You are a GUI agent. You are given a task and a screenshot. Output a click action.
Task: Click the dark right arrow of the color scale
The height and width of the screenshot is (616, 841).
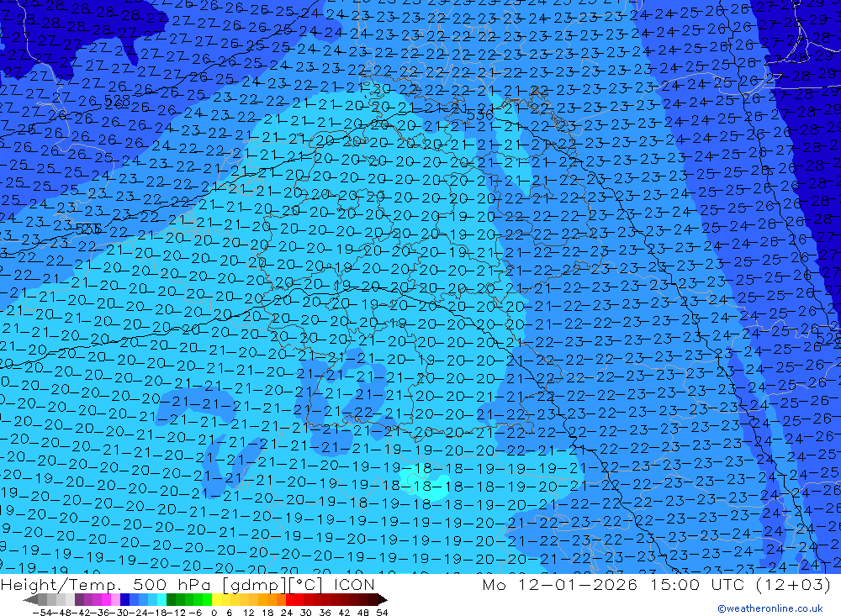383,599
